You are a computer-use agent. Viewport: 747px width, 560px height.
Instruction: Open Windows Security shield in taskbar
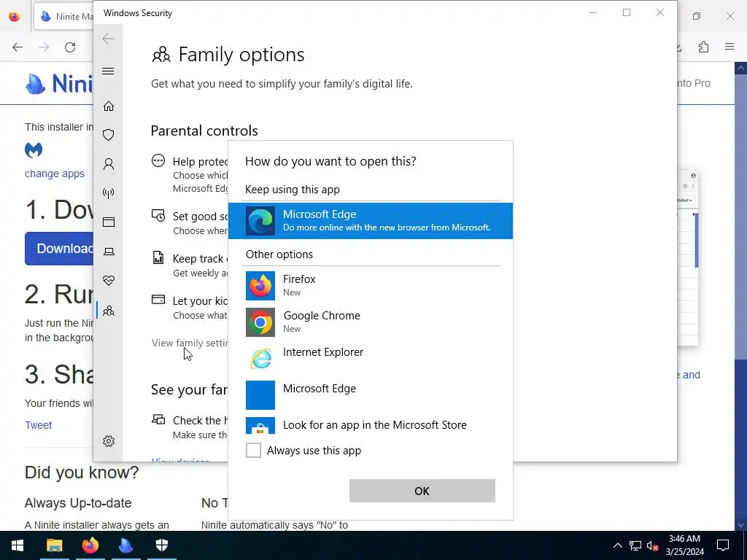(x=162, y=545)
